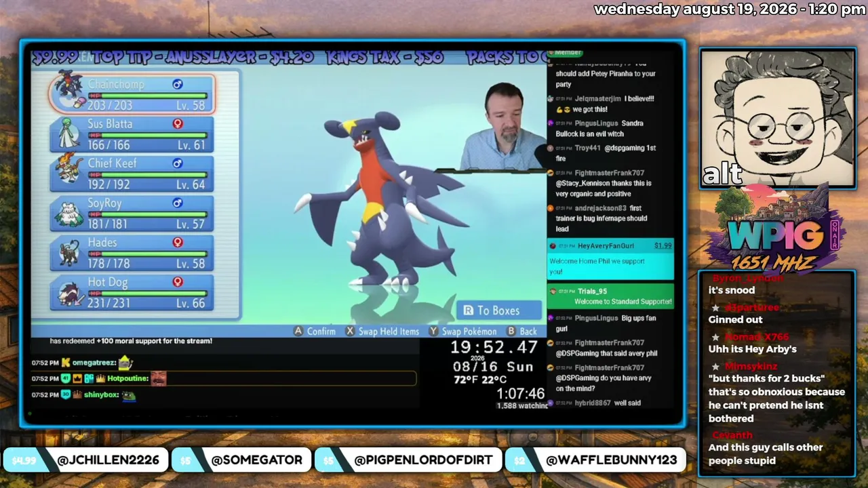Click the male gender symbol beside Chief Keef
This screenshot has width=868, height=488.
pyautogui.click(x=178, y=163)
